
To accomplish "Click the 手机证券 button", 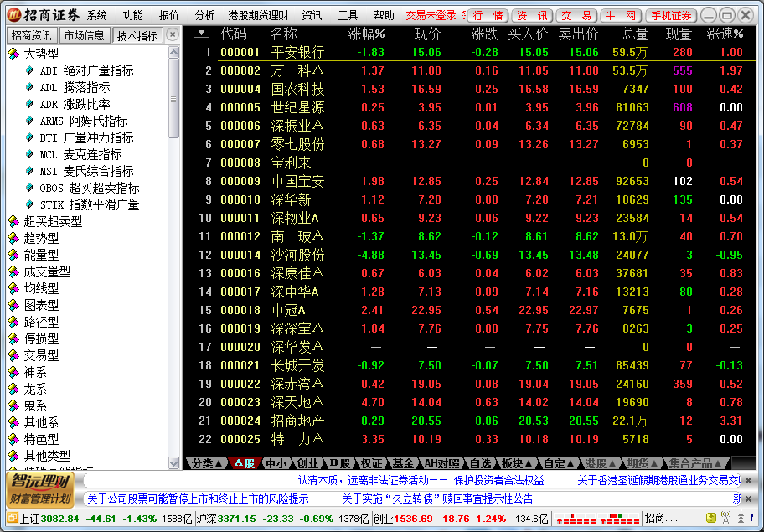I will (x=671, y=16).
